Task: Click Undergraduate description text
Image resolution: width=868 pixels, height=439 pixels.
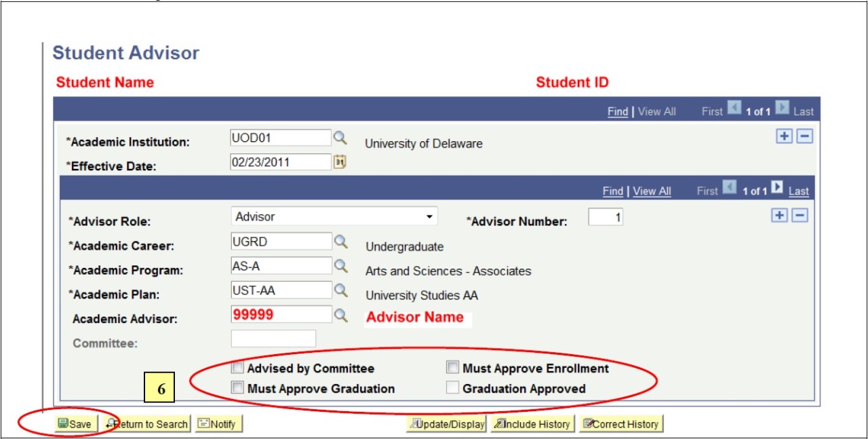Action: click(405, 247)
